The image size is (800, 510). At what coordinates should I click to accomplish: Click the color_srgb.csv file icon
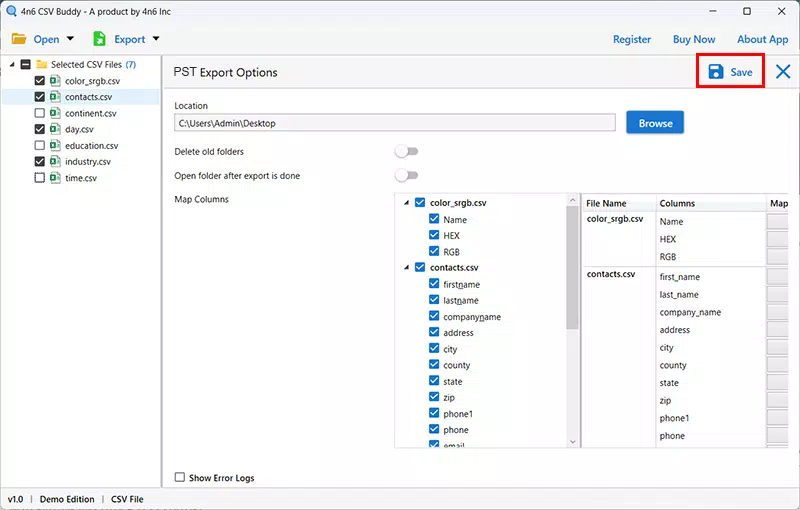click(x=55, y=81)
